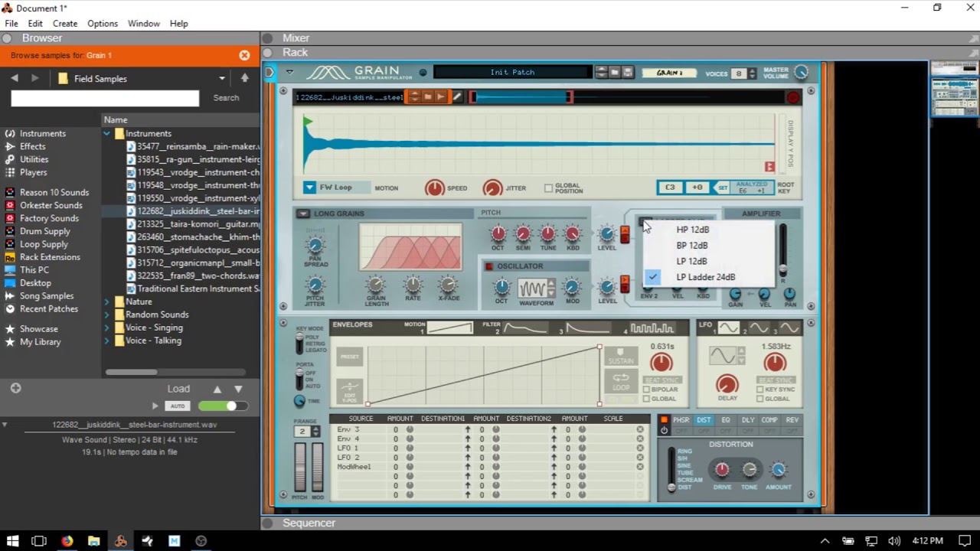Image resolution: width=980 pixels, height=551 pixels.
Task: Open the Utilities category
Action: [28, 159]
